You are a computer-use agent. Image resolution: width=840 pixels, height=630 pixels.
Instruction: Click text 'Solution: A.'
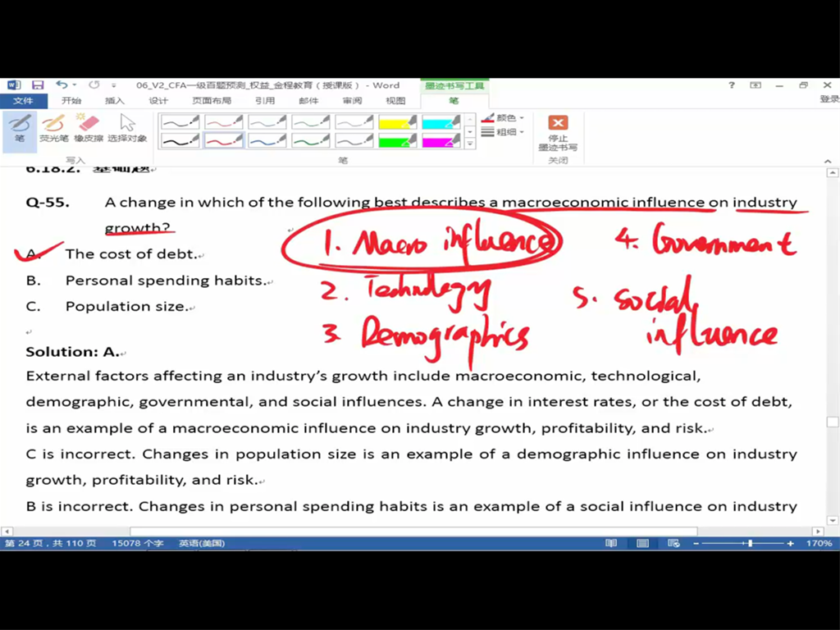(x=73, y=352)
